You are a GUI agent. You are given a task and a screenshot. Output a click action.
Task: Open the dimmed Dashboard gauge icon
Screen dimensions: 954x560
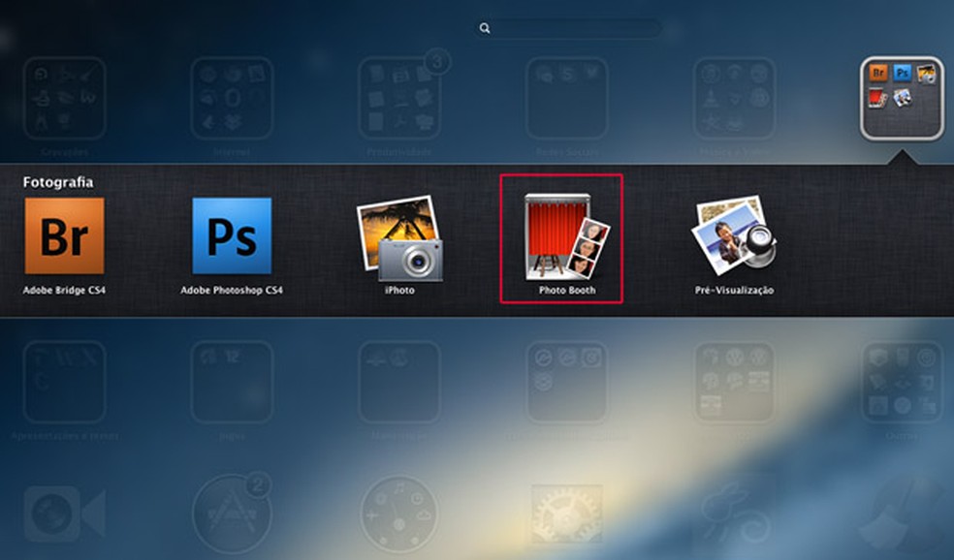click(x=399, y=514)
